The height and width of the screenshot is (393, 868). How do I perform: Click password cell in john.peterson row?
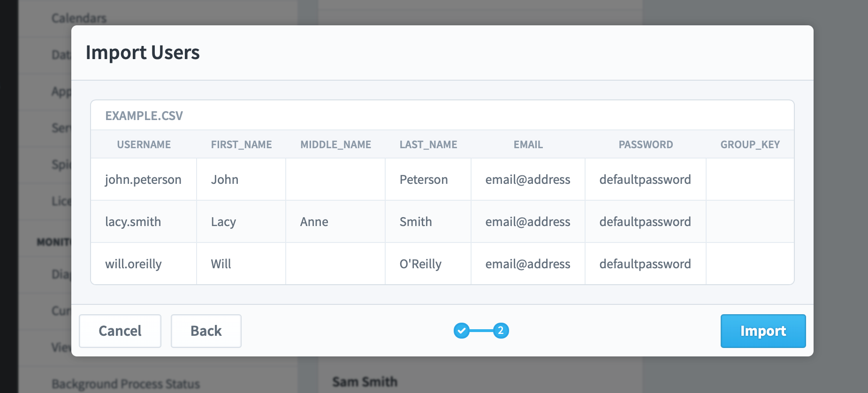tap(646, 179)
